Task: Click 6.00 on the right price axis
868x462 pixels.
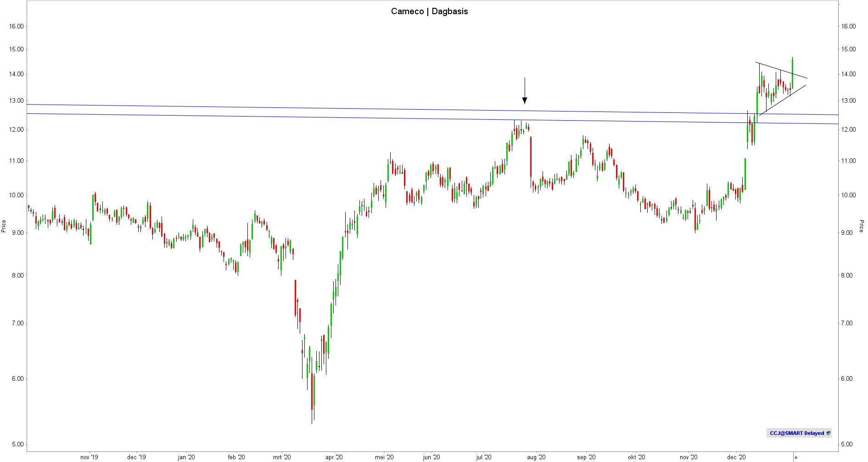Action: [x=847, y=379]
